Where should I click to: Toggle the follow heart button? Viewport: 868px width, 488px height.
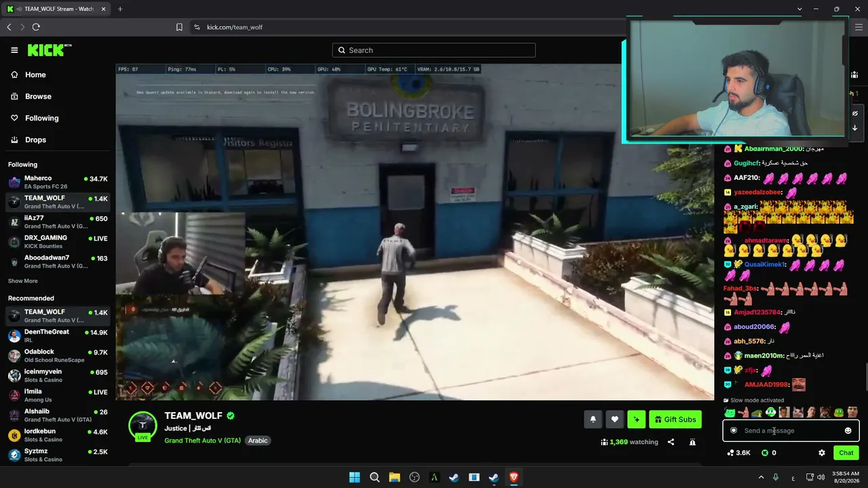[x=614, y=420]
